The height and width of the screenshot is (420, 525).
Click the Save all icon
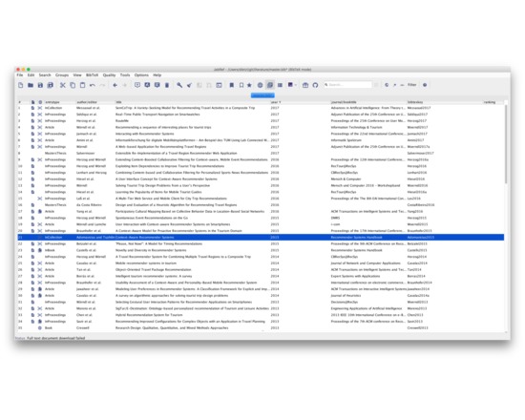51,85
